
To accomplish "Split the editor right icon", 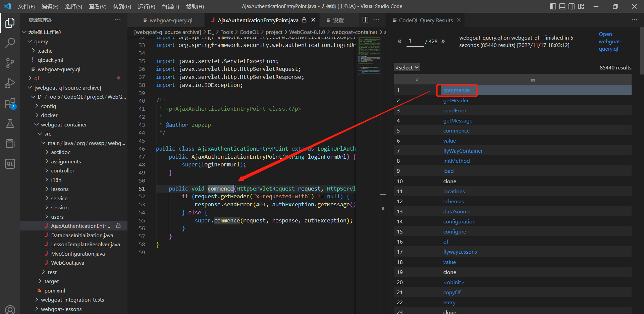I will (366, 20).
